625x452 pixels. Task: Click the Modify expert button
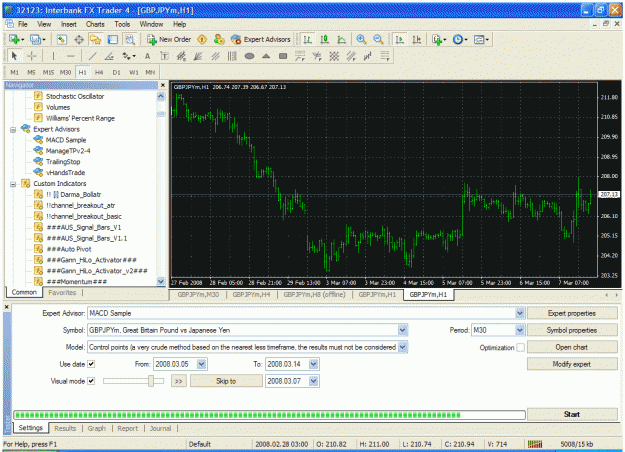click(x=572, y=364)
